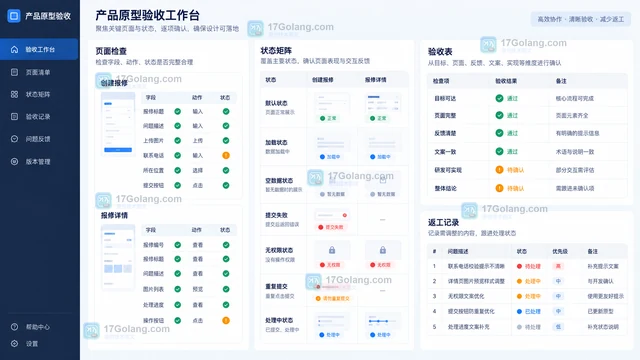The width and height of the screenshot is (640, 360).
Task: Select rework issue 无权限文案优化
Action: (466, 296)
